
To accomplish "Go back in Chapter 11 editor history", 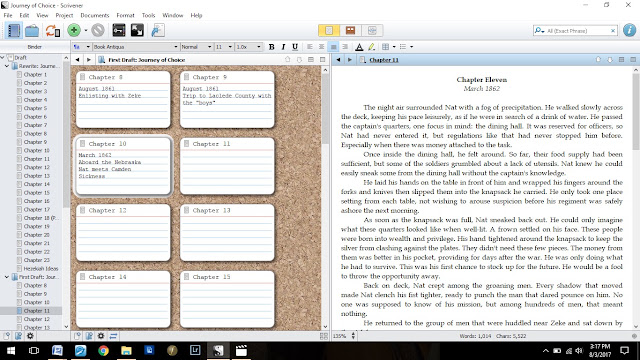I will coord(338,60).
